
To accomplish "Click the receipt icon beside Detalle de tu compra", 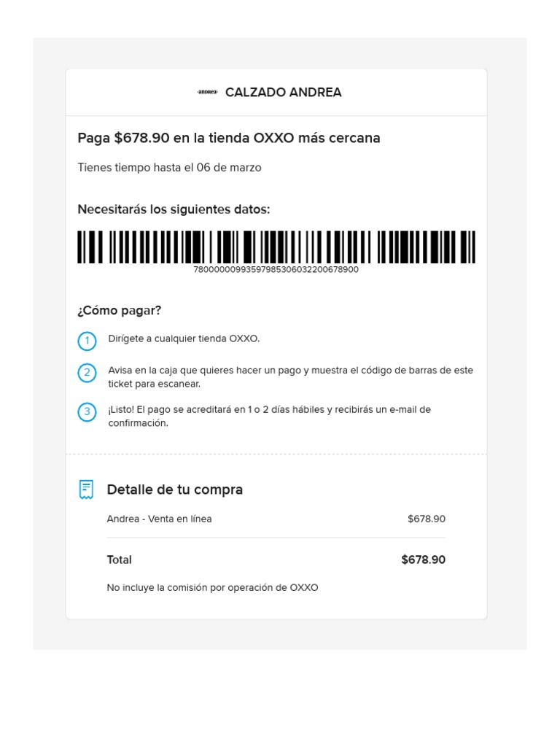I will 87,489.
